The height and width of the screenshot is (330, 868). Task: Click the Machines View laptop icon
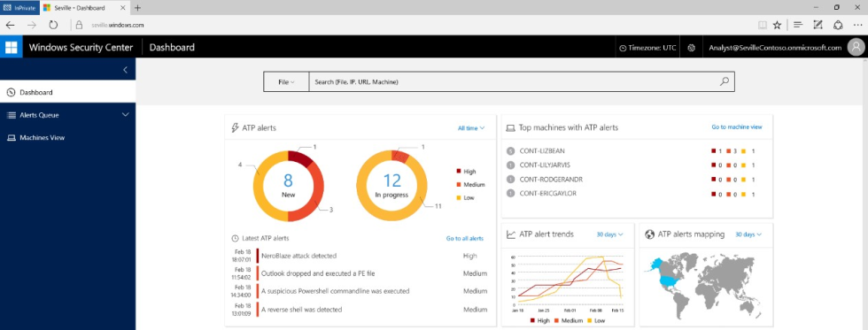coord(11,138)
